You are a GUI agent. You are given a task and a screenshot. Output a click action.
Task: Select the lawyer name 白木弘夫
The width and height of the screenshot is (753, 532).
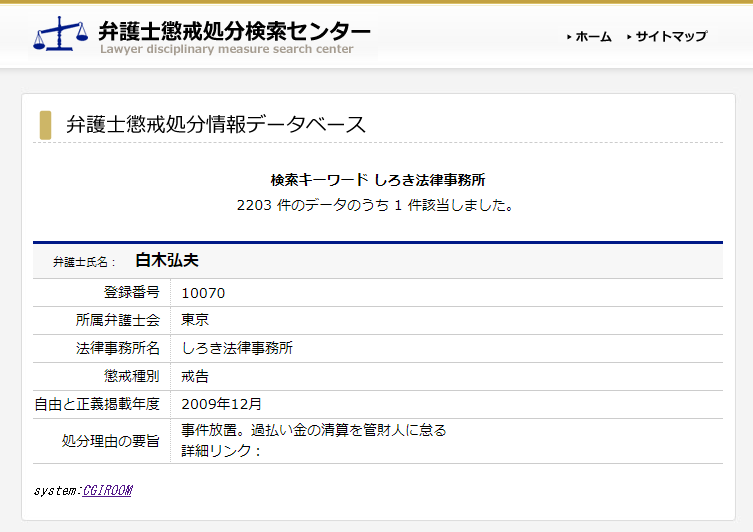click(x=167, y=260)
